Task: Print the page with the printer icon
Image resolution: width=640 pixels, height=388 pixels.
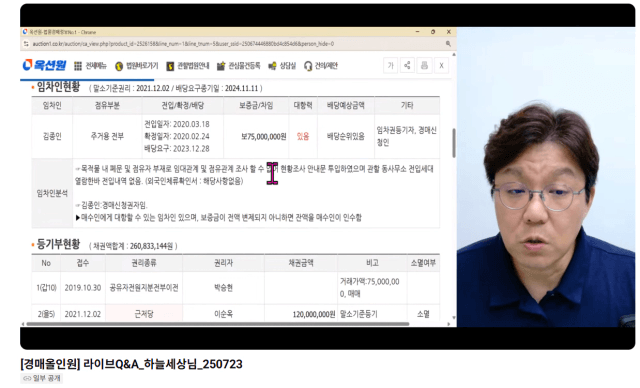Action: pyautogui.click(x=424, y=66)
